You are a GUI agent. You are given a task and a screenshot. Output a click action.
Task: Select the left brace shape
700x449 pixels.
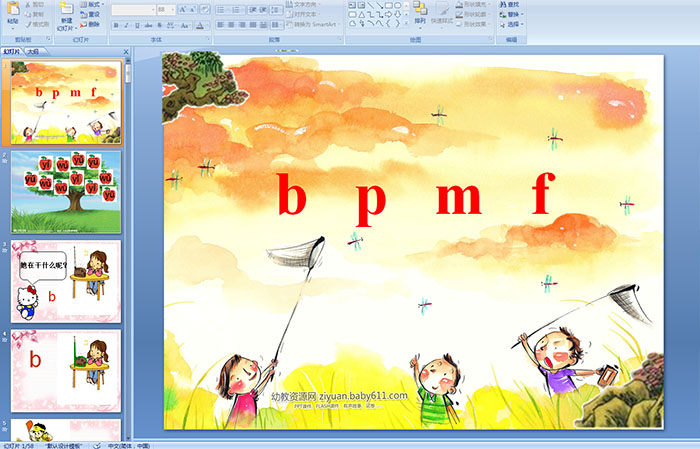tap(388, 23)
